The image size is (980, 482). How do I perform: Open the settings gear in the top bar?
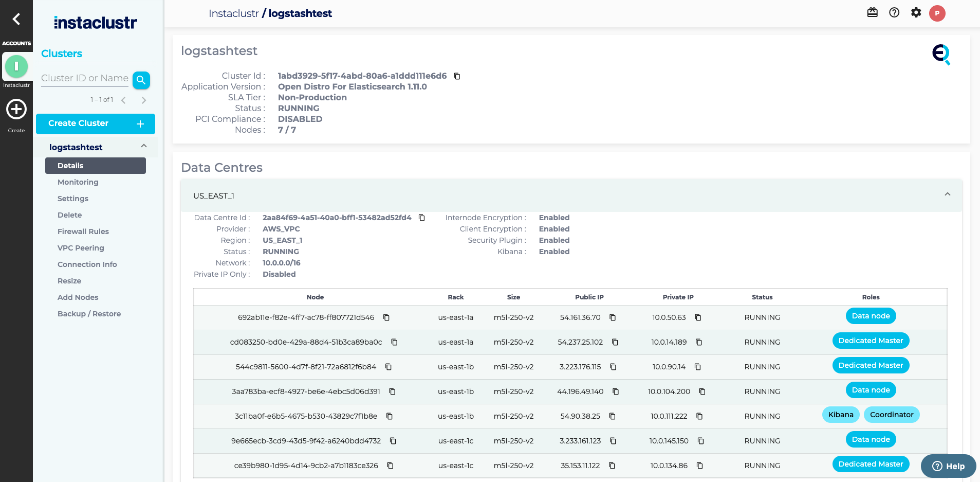coord(916,12)
